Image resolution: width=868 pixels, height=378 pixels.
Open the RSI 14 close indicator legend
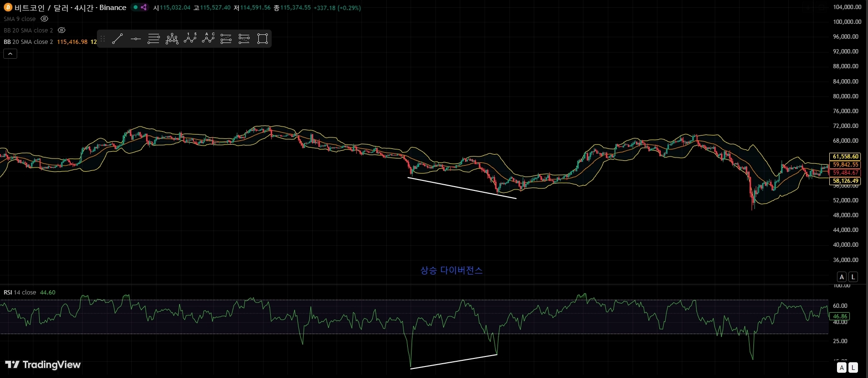coord(20,293)
